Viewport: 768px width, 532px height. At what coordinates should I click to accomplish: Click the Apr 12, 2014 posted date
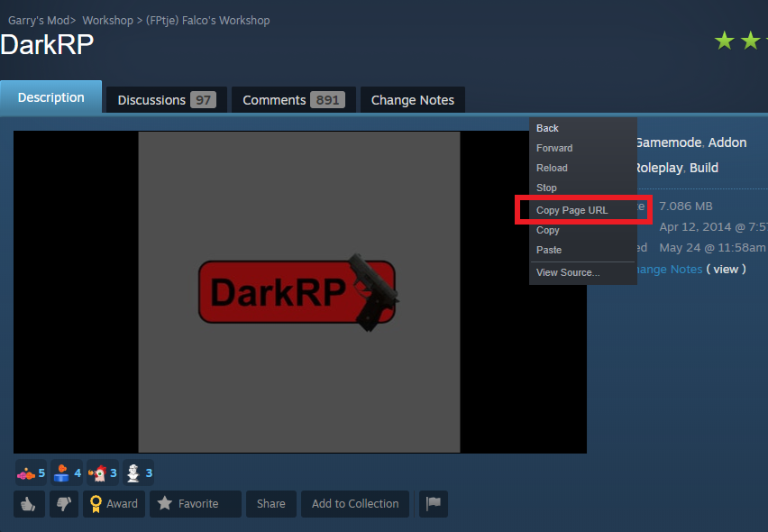(x=713, y=227)
